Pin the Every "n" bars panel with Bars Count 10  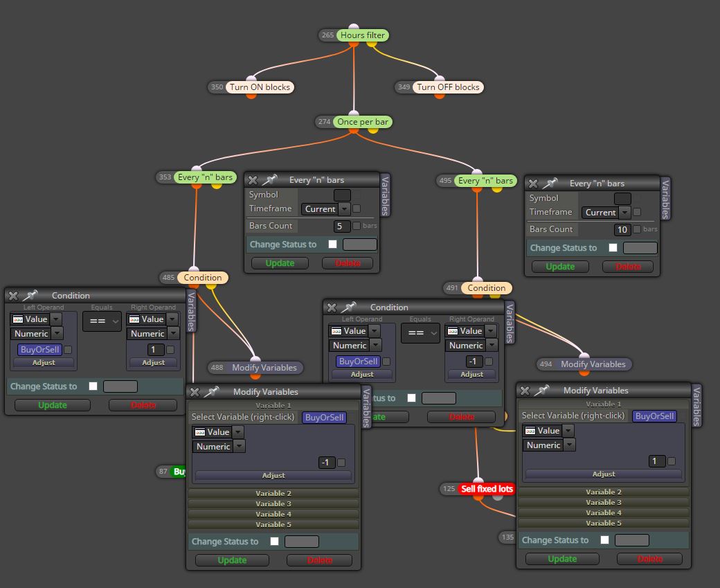[x=550, y=183]
